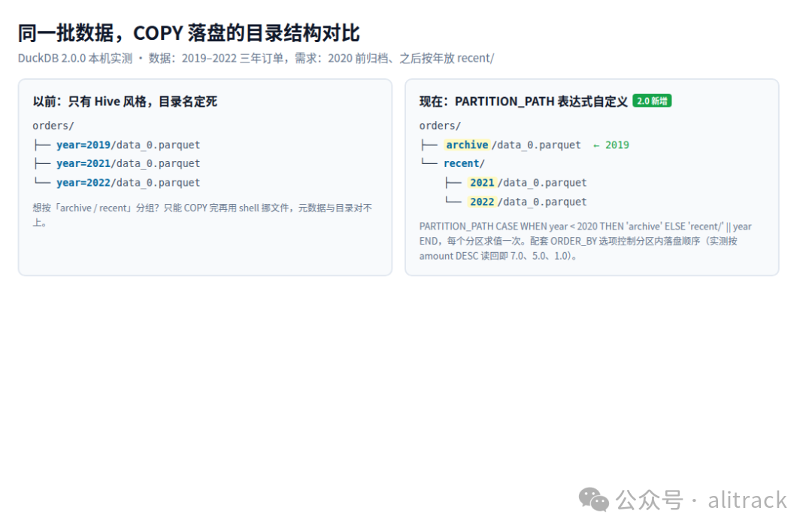Select archive/data_0.parquet row
Image resolution: width=812 pixels, height=532 pixels.
click(501, 144)
